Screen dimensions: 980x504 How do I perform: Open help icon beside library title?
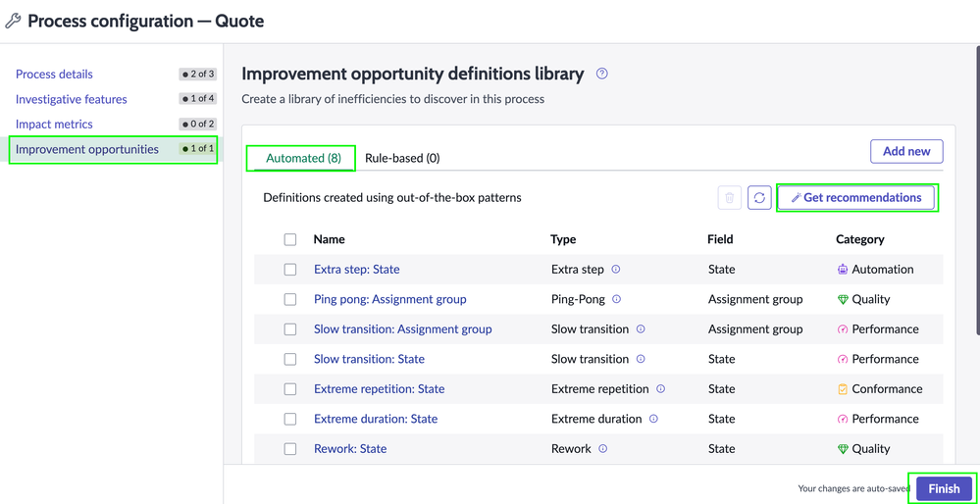(x=602, y=74)
